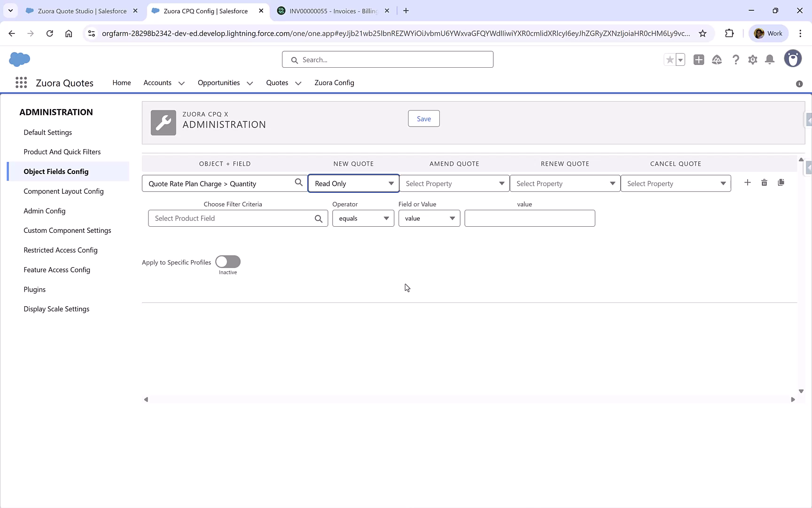The image size is (812, 508).
Task: Delete the Quantity field configuration row
Action: pos(764,183)
